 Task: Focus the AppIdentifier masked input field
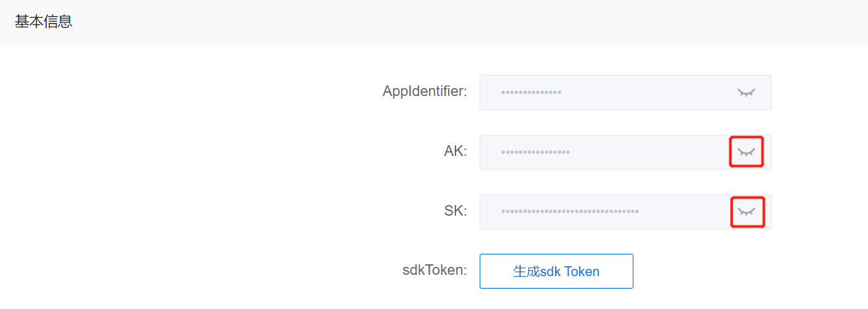click(626, 93)
